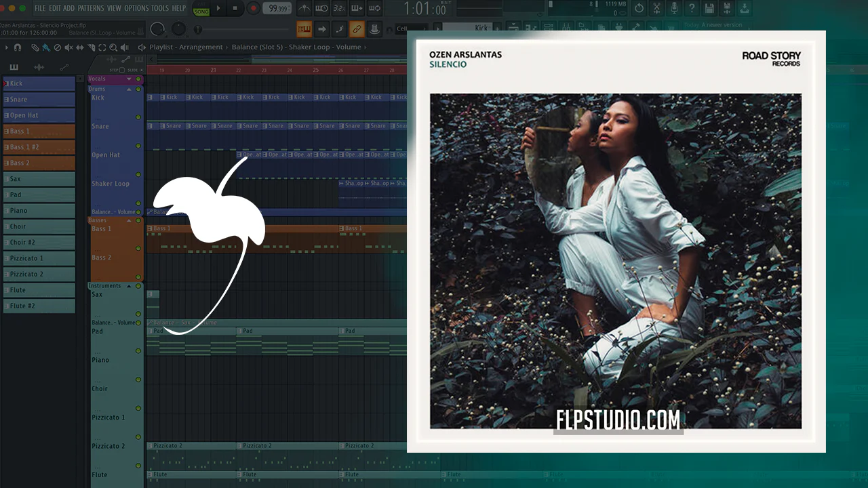
Task: Click the 3-2-1 recording countdown icon
Action: point(340,8)
